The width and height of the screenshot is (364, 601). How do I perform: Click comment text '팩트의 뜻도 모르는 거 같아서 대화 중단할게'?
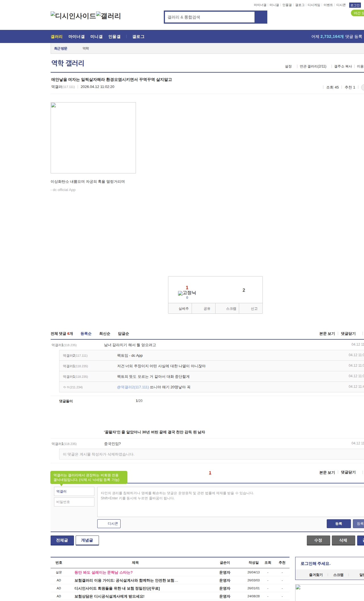153,377
